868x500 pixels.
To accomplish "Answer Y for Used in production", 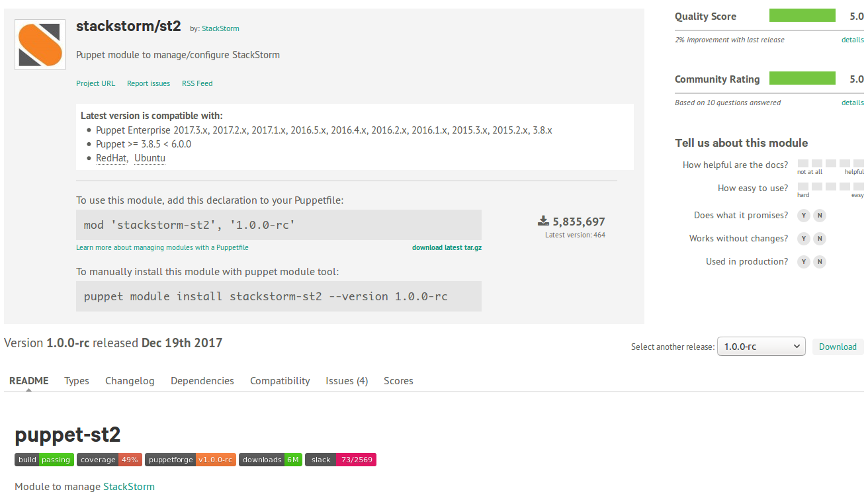I will click(x=803, y=262).
